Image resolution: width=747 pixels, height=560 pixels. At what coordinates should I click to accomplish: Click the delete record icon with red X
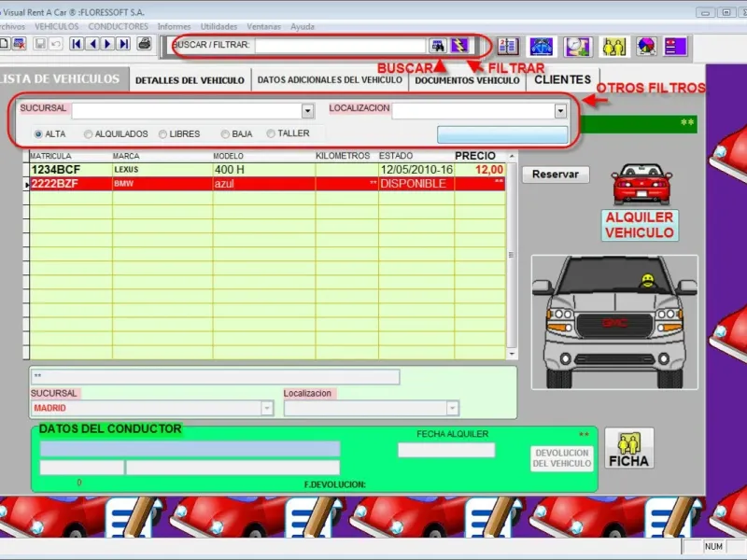tap(19, 44)
